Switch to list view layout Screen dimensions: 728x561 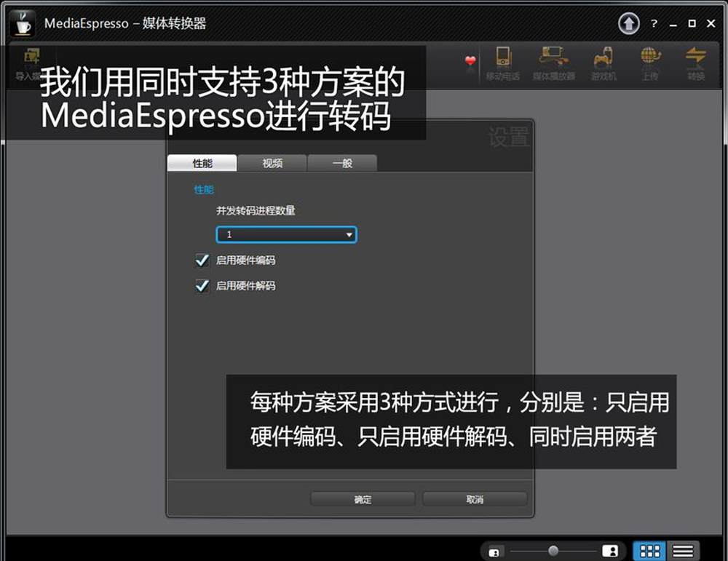coord(682,551)
